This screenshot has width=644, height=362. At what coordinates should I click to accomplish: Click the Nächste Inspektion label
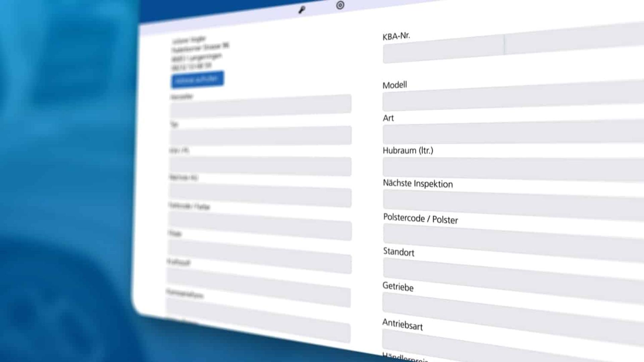(x=418, y=184)
